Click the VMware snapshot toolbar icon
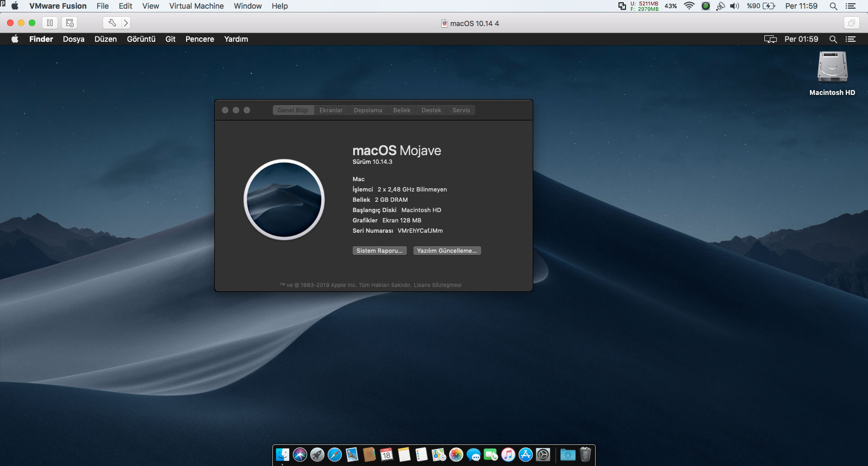 (69, 23)
